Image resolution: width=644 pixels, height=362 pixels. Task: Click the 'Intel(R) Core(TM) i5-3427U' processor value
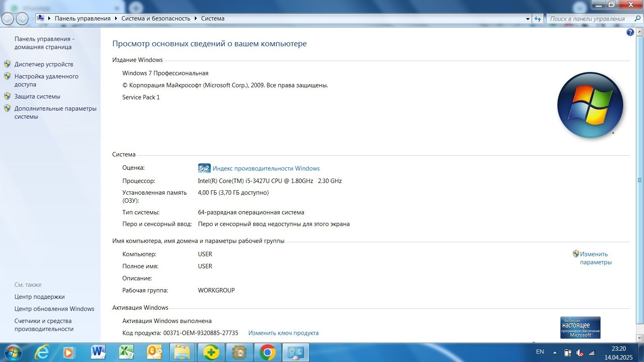click(x=270, y=181)
